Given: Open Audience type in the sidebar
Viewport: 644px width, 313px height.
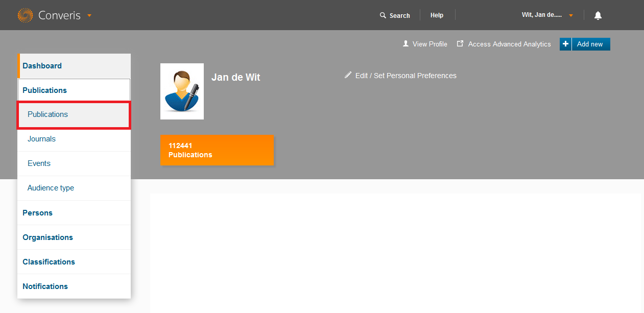Looking at the screenshot, I should (74, 188).
